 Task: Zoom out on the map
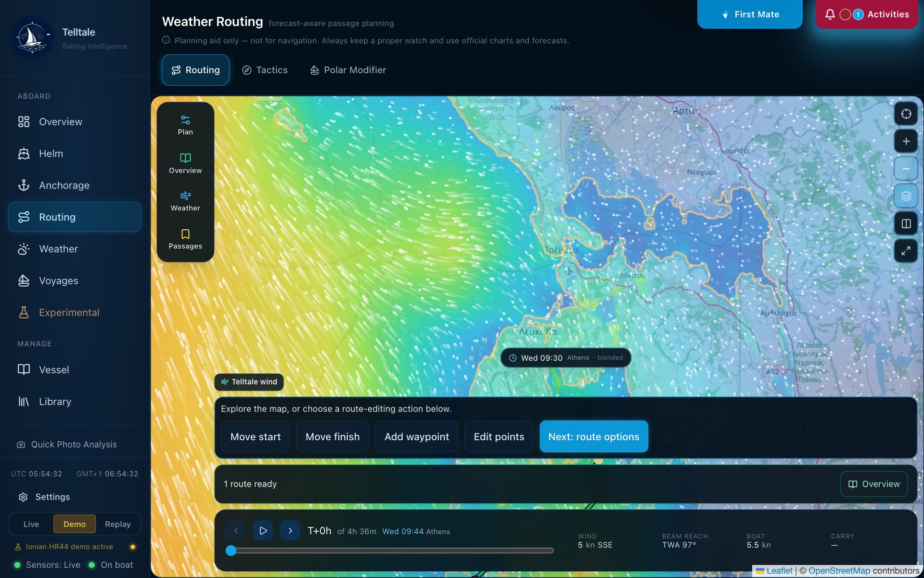pos(906,169)
